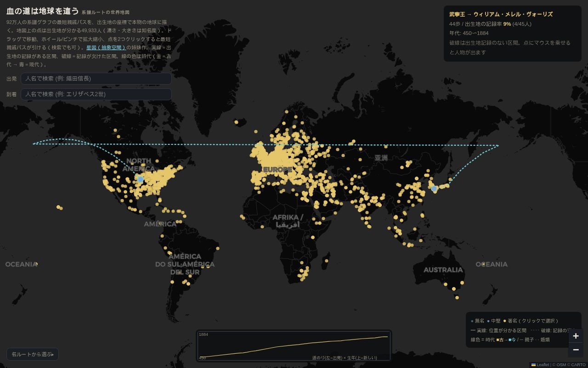The height and width of the screenshot is (368, 588).
Task: Click the route title 武寧王 → ウィリアム・メレル・ヴォーリズ
Action: coord(501,14)
